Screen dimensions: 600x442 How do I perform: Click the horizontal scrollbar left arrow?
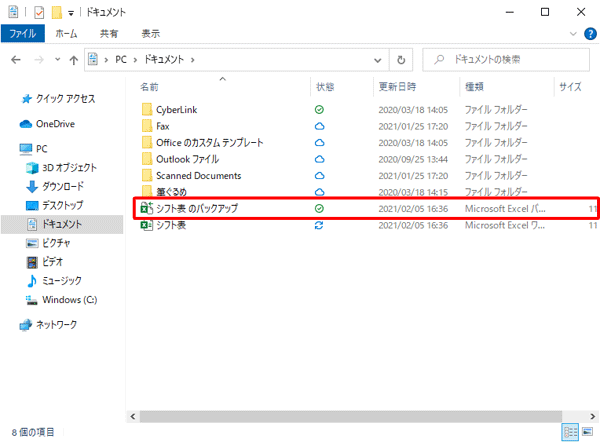point(133,416)
